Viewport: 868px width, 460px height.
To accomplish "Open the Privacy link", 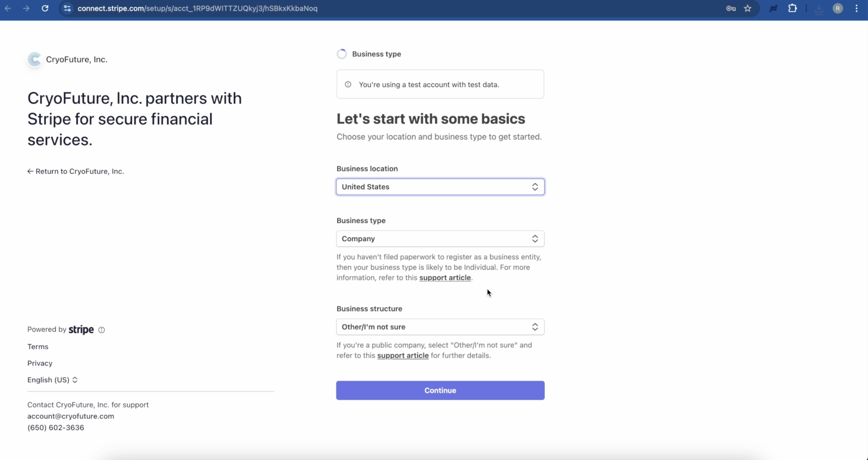I will 40,363.
